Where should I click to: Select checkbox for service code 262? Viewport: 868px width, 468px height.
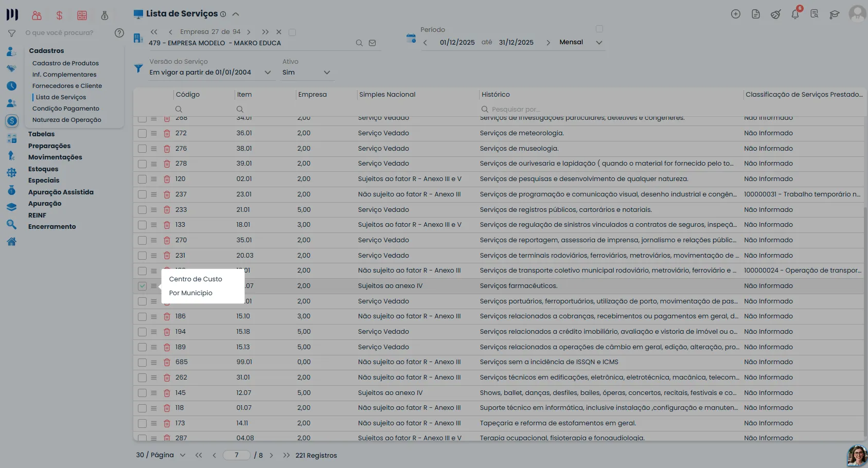point(142,377)
